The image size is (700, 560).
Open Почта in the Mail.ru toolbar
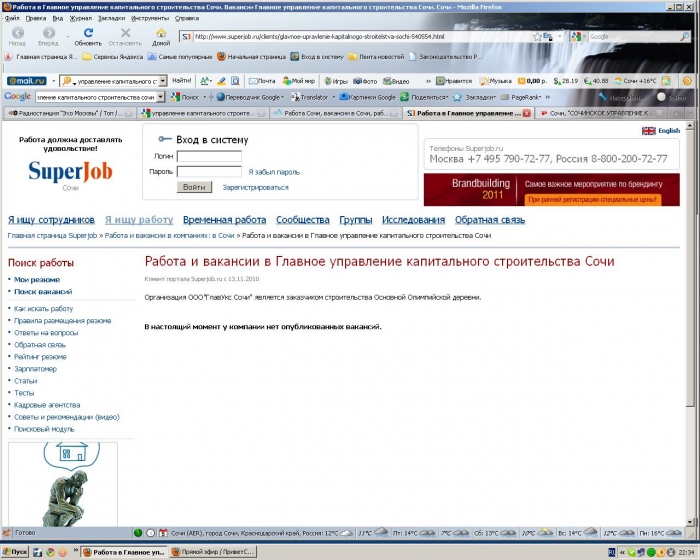(261, 80)
